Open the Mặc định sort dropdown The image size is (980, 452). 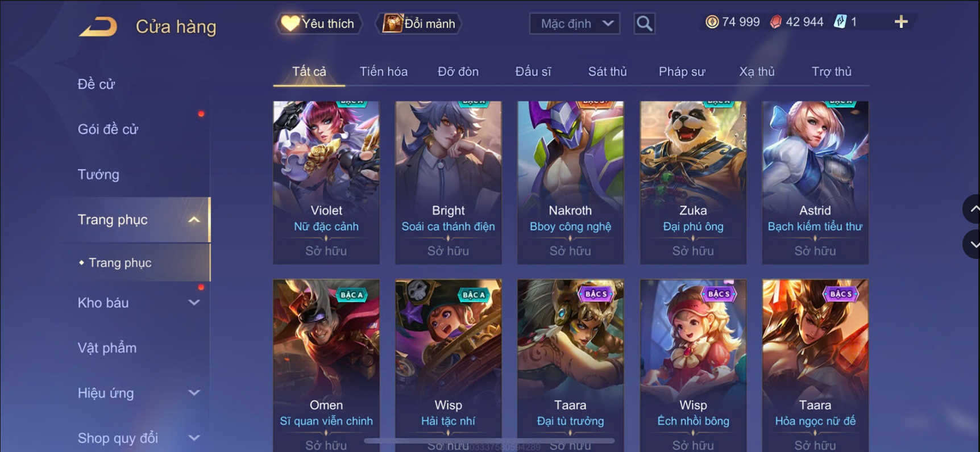coord(575,23)
